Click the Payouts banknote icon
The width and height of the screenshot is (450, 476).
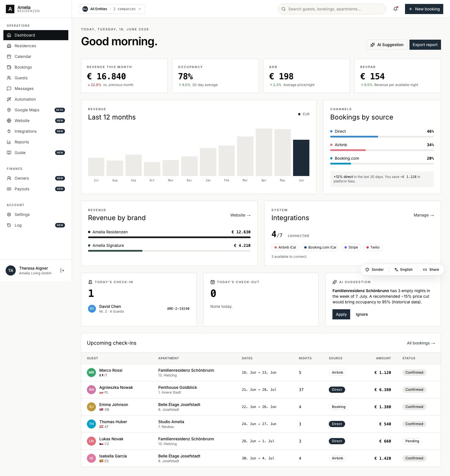(x=9, y=189)
